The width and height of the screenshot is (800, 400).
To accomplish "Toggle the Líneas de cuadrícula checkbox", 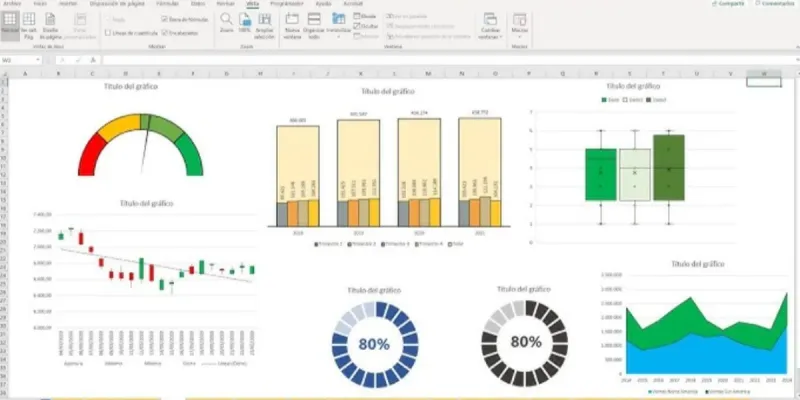I will coord(108,33).
